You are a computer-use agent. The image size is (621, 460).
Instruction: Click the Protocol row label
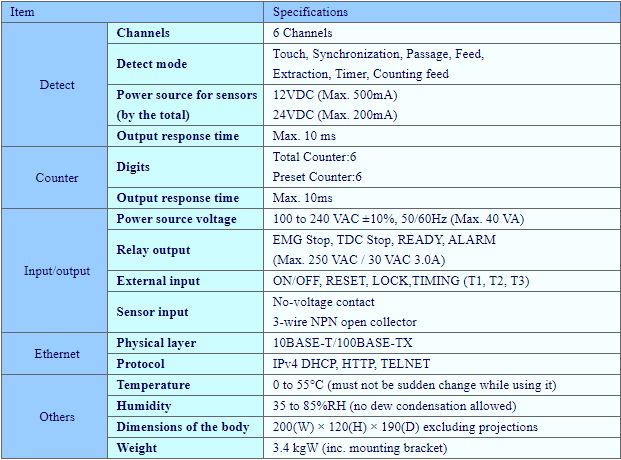click(x=141, y=364)
